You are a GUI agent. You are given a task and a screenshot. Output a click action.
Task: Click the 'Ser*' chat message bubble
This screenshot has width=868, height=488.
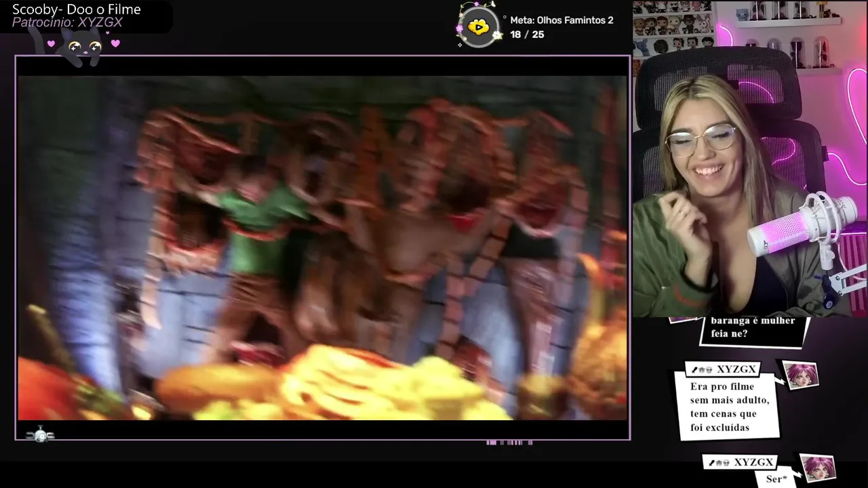pyautogui.click(x=776, y=479)
